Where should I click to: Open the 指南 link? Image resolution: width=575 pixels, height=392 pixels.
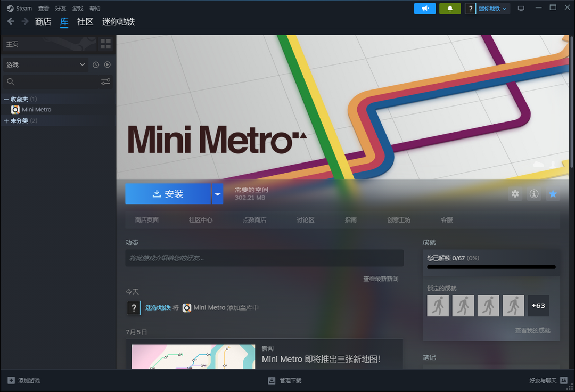pos(350,220)
